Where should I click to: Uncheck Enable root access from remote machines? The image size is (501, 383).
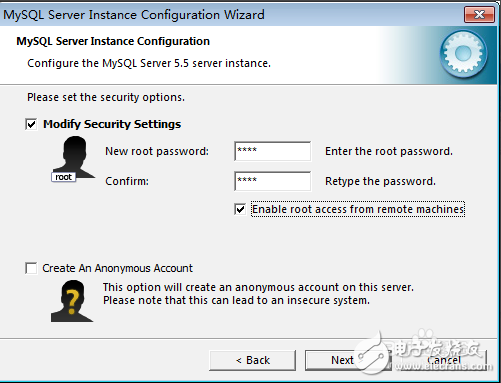click(x=240, y=209)
